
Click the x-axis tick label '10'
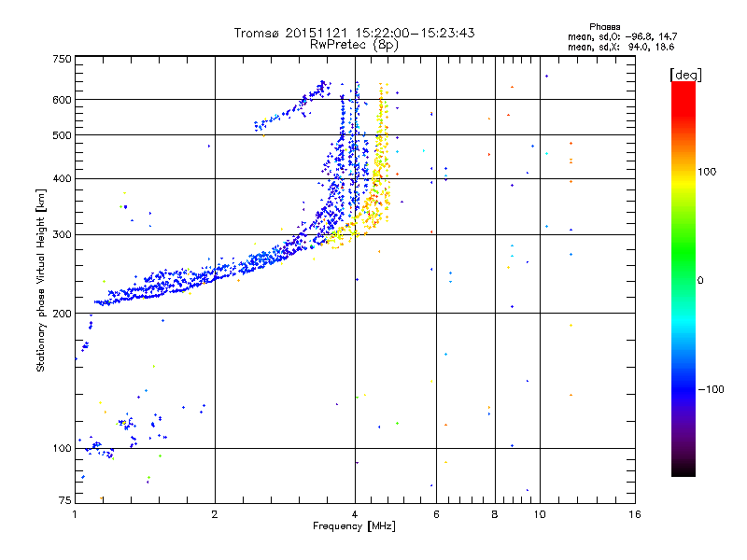pyautogui.click(x=540, y=514)
